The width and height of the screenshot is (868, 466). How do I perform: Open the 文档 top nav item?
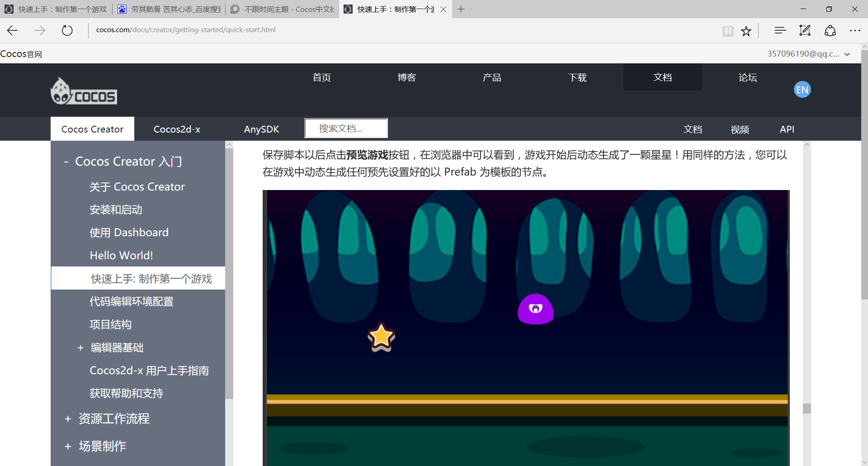[x=663, y=77]
